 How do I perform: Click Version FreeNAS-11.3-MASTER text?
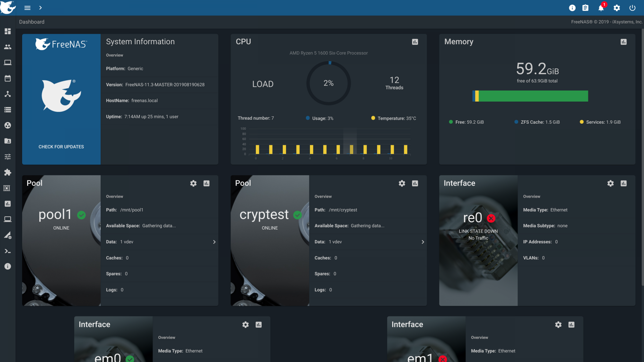pos(155,85)
